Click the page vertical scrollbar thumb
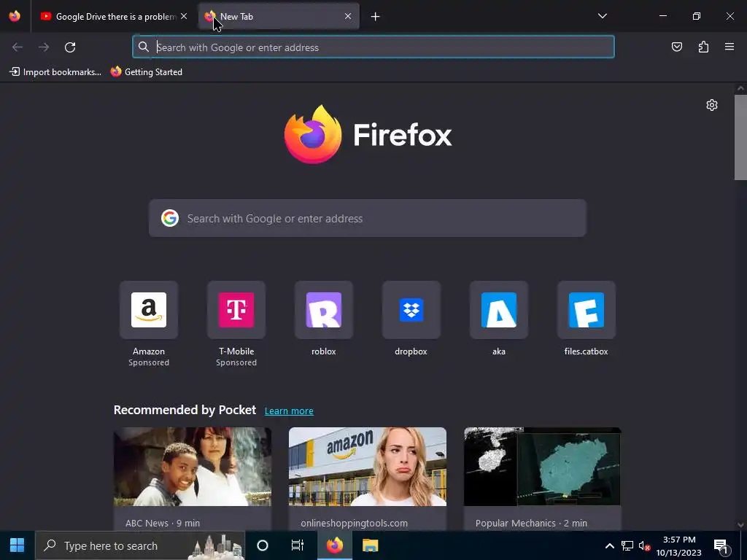This screenshot has width=747, height=560. tap(740, 137)
